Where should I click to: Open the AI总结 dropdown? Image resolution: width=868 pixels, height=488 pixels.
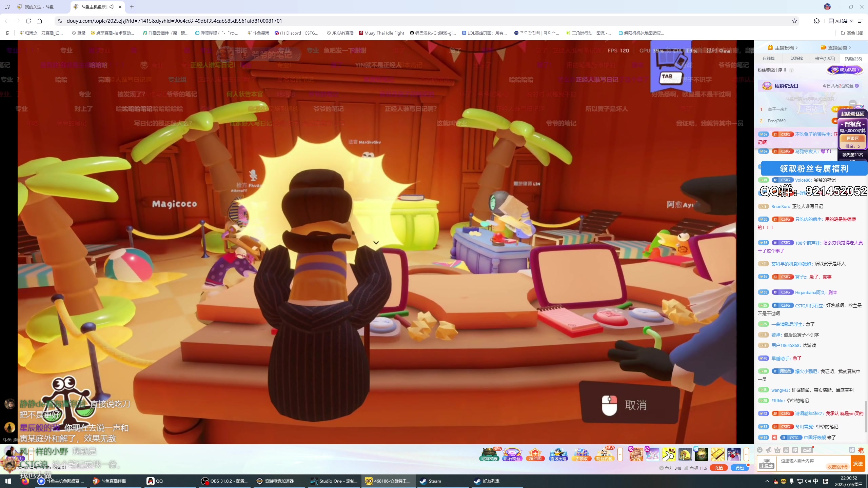pyautogui.click(x=841, y=21)
